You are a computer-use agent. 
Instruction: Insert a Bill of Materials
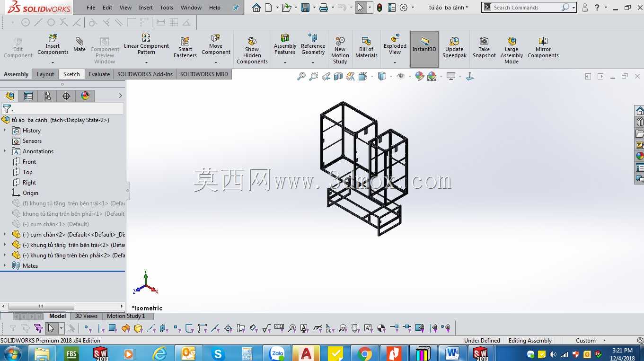[x=366, y=48]
